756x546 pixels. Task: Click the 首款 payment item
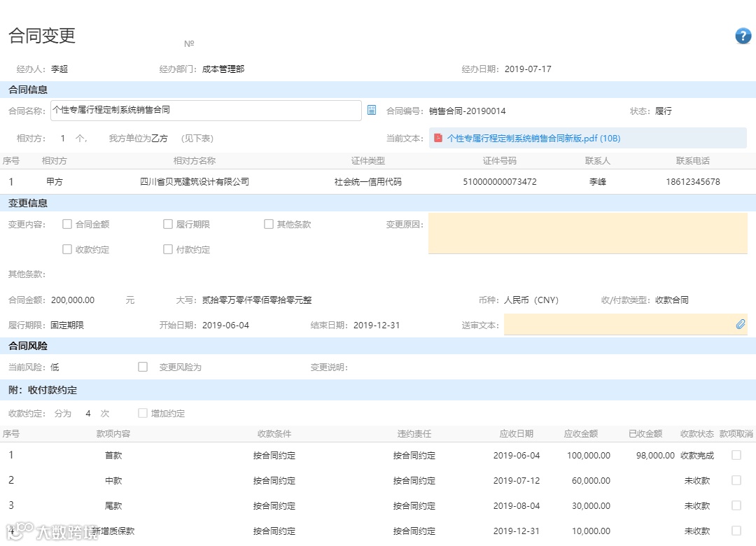113,455
